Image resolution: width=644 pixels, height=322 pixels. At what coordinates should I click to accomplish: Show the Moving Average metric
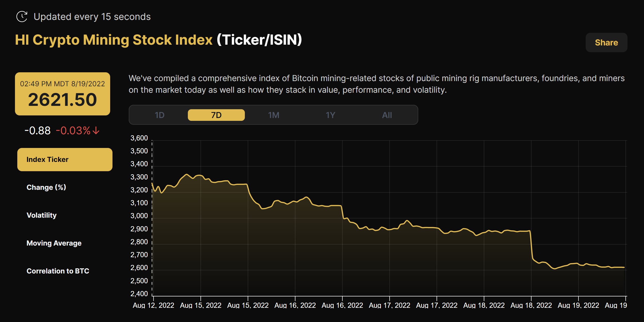(x=54, y=243)
